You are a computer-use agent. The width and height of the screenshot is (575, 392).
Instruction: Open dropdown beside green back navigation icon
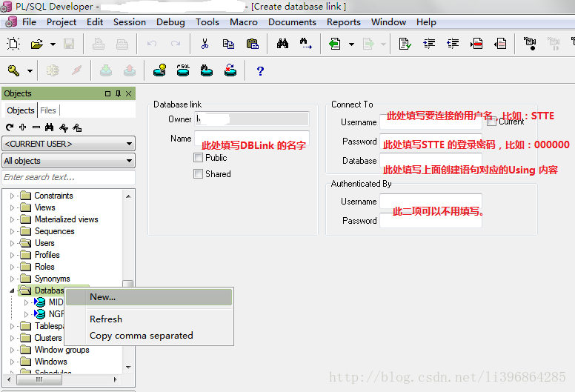click(351, 44)
